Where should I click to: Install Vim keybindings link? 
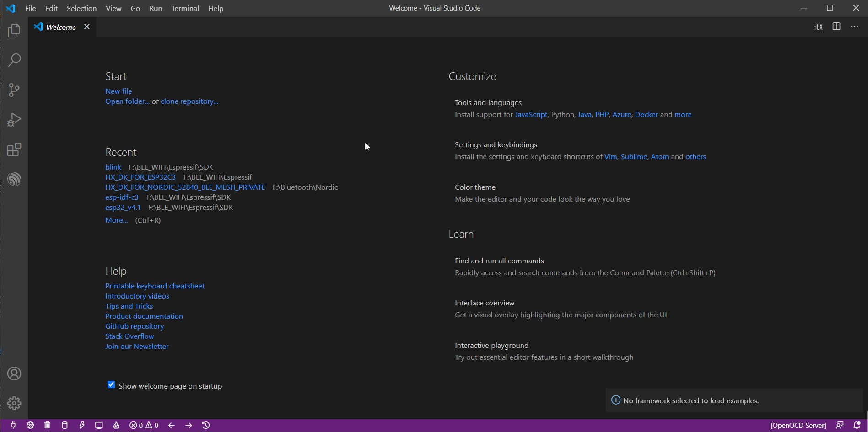[x=610, y=156]
